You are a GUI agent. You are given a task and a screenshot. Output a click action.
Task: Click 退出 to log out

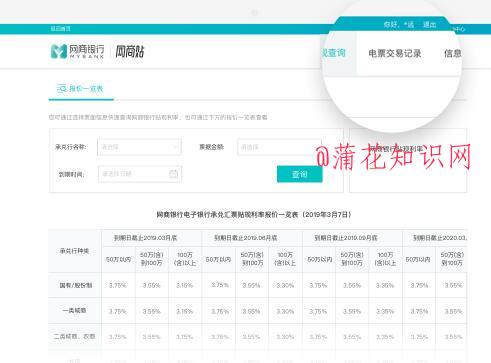(x=430, y=25)
